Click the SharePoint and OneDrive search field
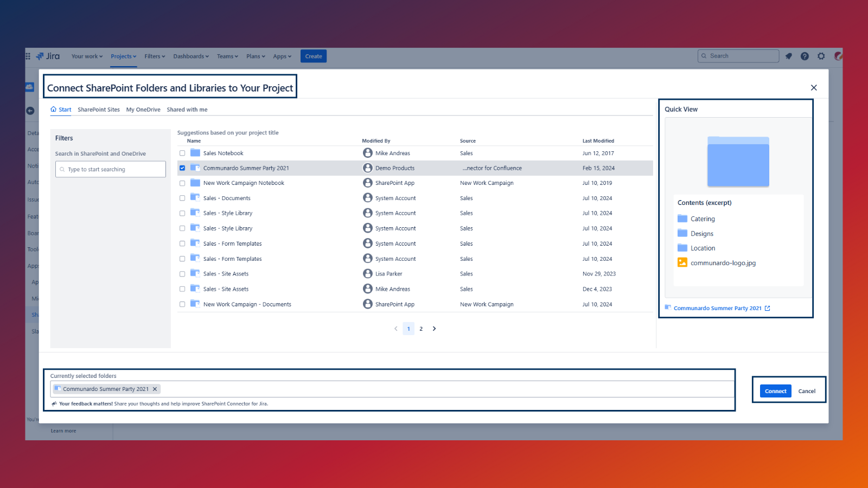The height and width of the screenshot is (488, 868). click(111, 169)
